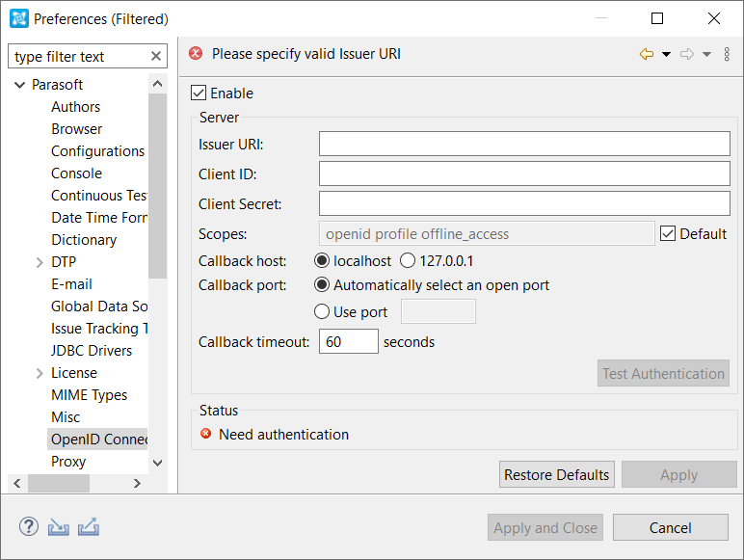The image size is (744, 560).
Task: Open the back history dropdown arrow
Action: (666, 54)
